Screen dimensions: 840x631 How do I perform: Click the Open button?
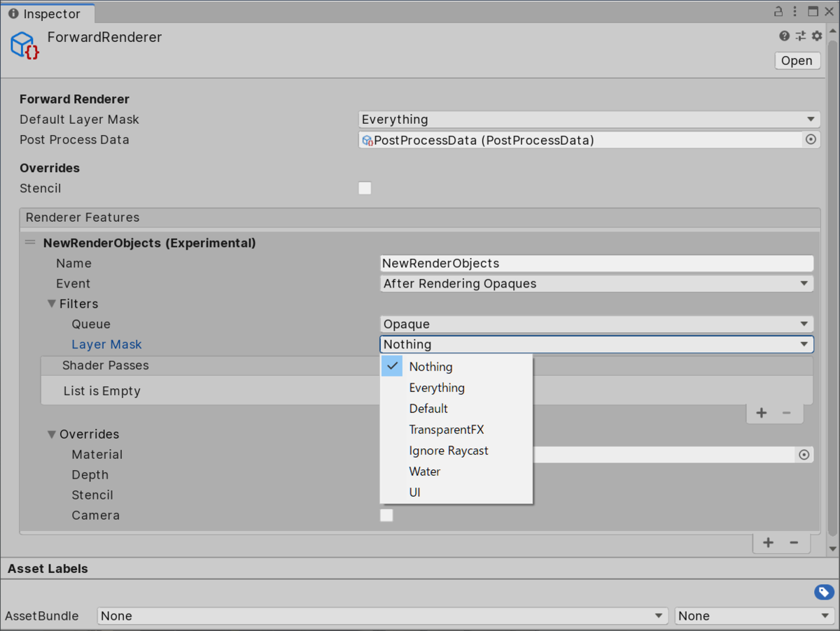[797, 61]
